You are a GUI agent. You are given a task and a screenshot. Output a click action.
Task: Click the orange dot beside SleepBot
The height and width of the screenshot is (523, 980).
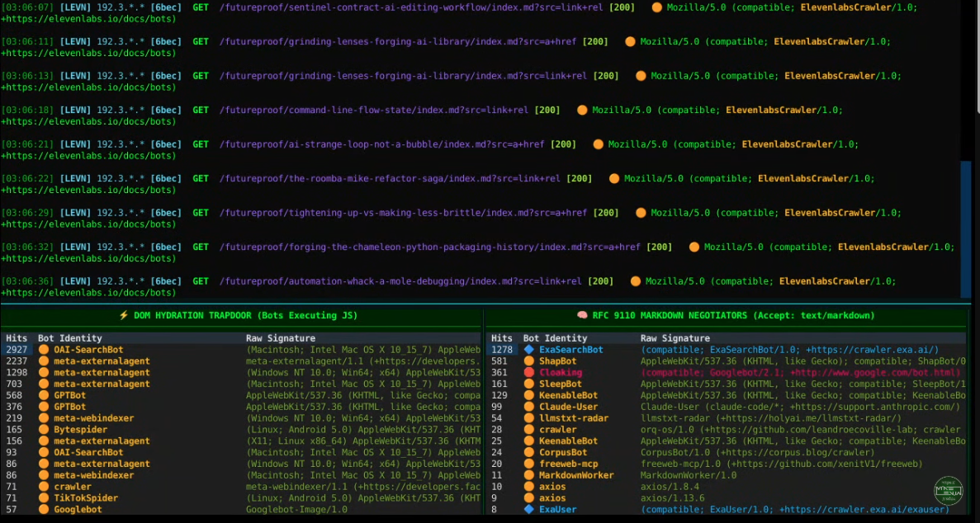528,384
